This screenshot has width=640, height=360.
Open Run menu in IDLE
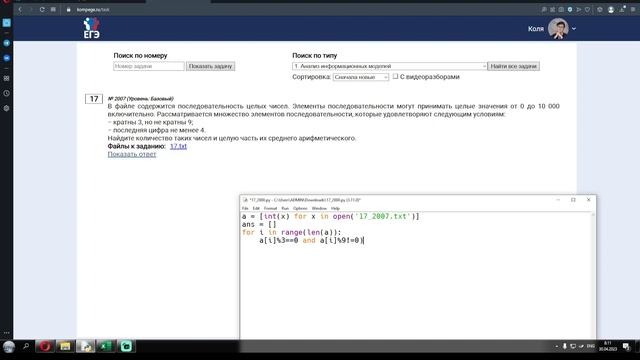(x=285, y=209)
